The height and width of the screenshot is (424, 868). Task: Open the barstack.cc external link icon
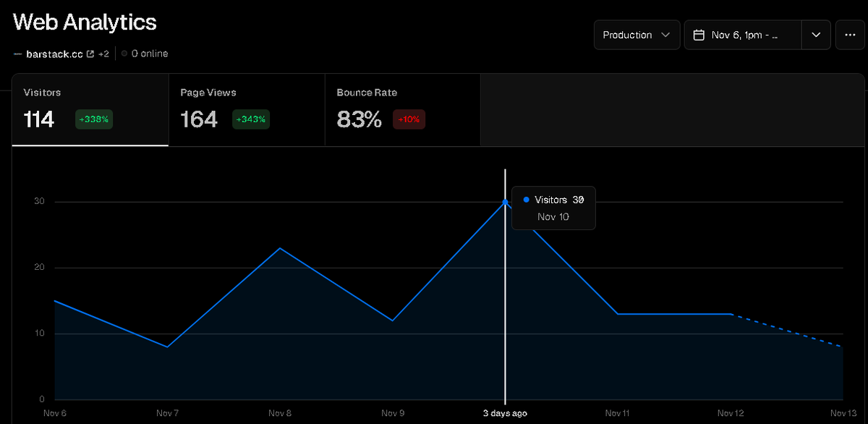(90, 54)
